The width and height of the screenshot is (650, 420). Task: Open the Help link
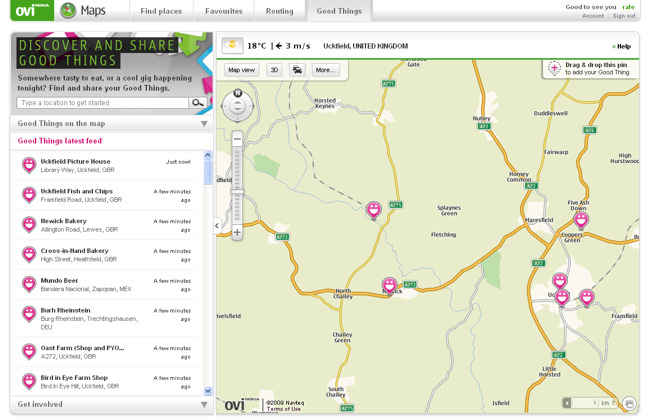(x=621, y=46)
